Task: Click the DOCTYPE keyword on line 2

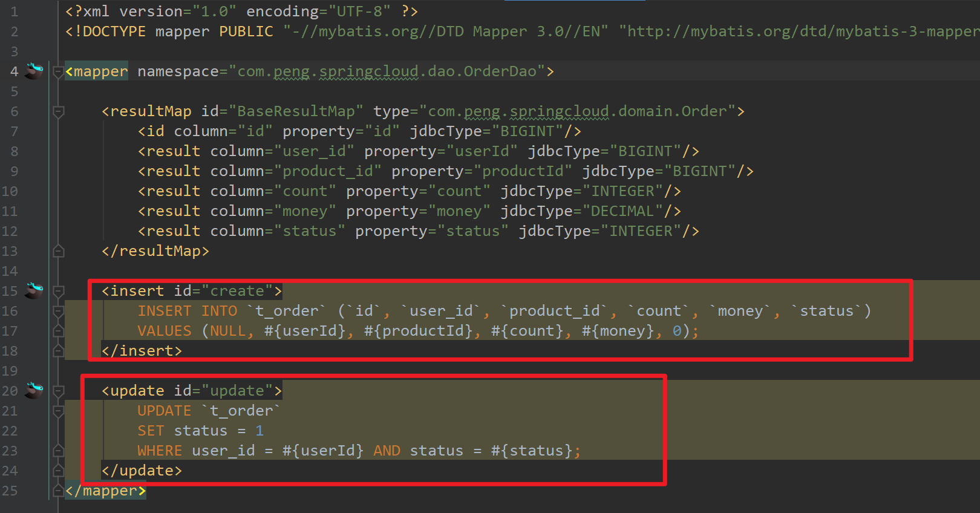Action: pos(109,31)
